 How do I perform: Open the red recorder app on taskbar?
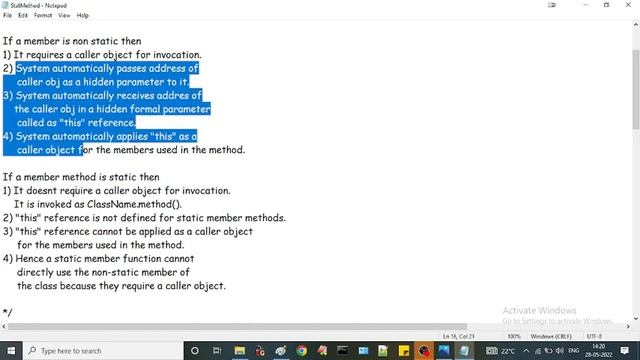point(424,351)
